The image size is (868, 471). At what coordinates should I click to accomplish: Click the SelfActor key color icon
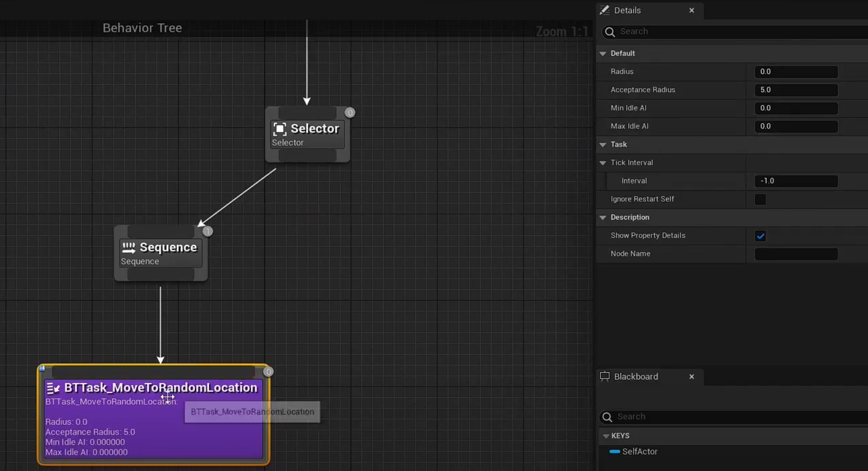615,452
